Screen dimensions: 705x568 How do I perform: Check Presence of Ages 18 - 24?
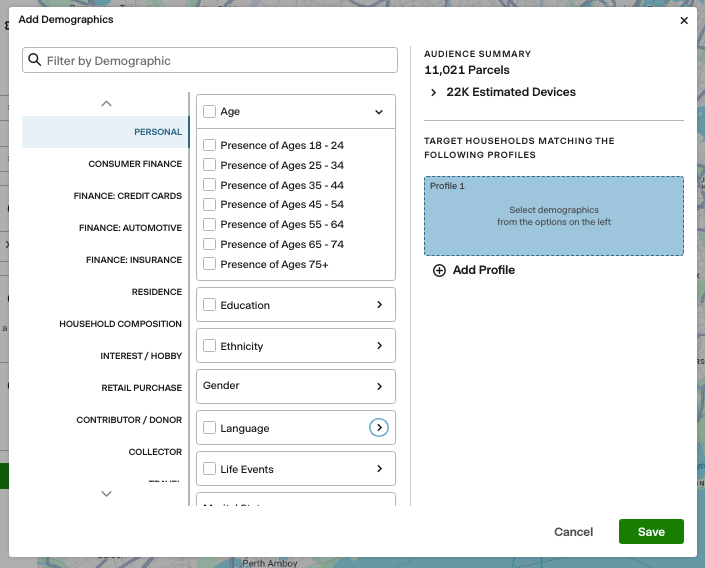(210, 145)
